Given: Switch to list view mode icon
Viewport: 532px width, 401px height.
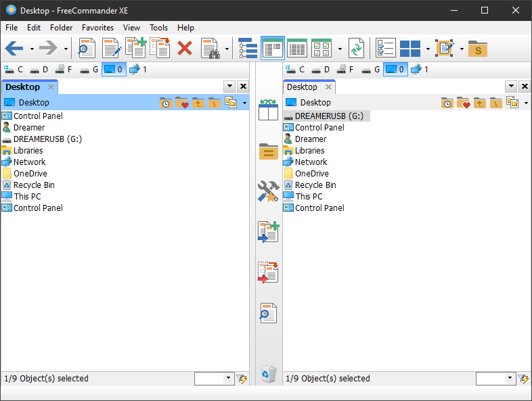Looking at the screenshot, I should (x=273, y=48).
